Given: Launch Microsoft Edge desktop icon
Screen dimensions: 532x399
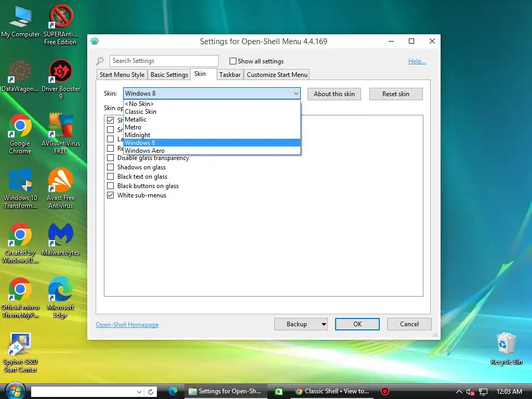Looking at the screenshot, I should click(x=60, y=298).
